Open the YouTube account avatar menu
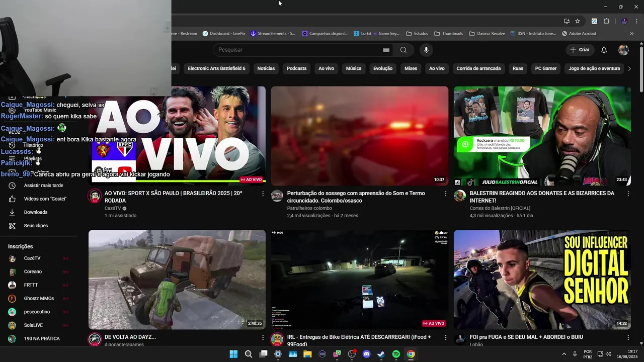Screen dimensions: 644x362 pos(623,50)
